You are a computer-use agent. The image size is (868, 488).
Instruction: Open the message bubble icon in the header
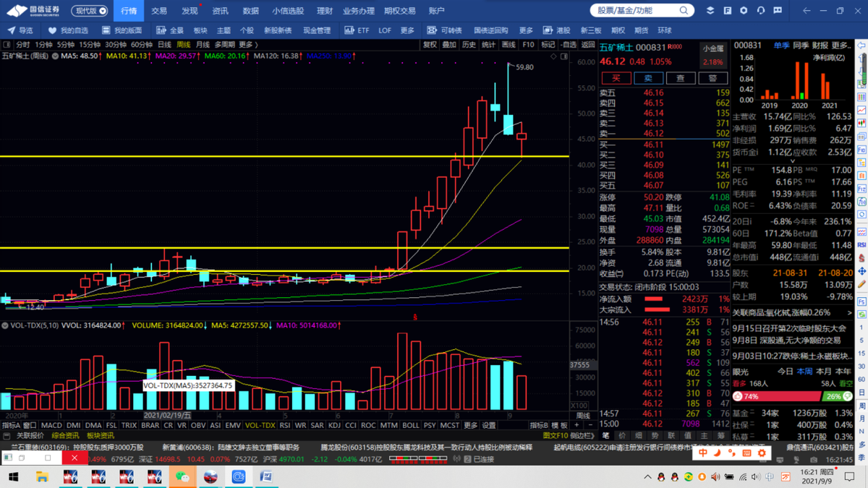[x=778, y=11]
